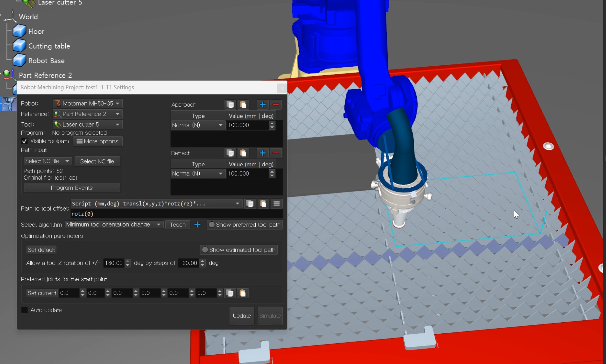Click the Update button
Screen dimensions: 606x364
tap(242, 316)
